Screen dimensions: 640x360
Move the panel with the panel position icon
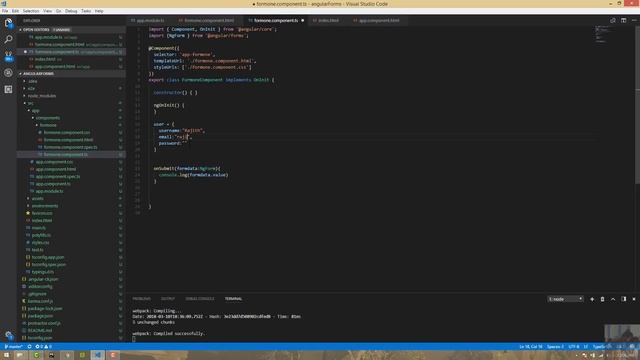coord(623,299)
